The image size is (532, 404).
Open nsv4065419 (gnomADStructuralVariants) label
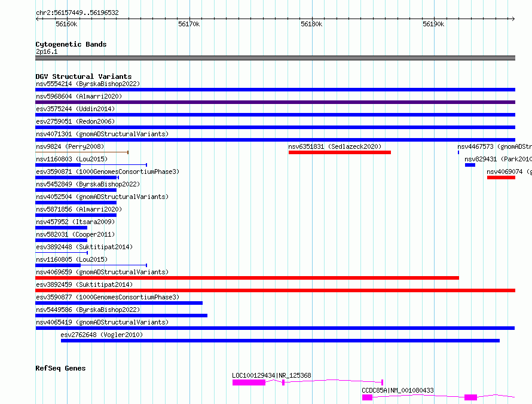102,322
